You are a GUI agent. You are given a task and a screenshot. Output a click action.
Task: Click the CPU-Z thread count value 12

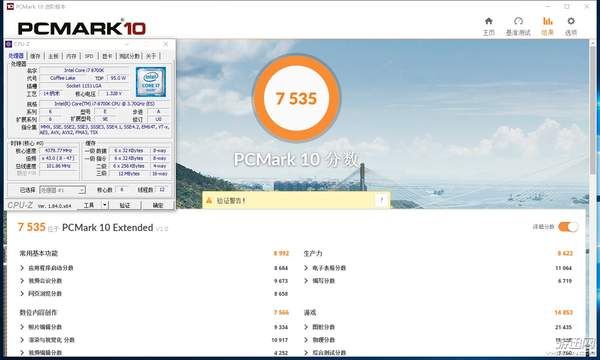tap(162, 190)
